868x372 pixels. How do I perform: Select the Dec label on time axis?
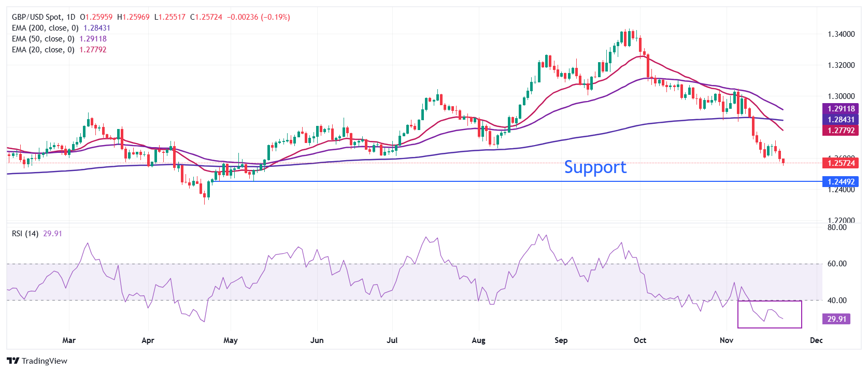tap(816, 340)
